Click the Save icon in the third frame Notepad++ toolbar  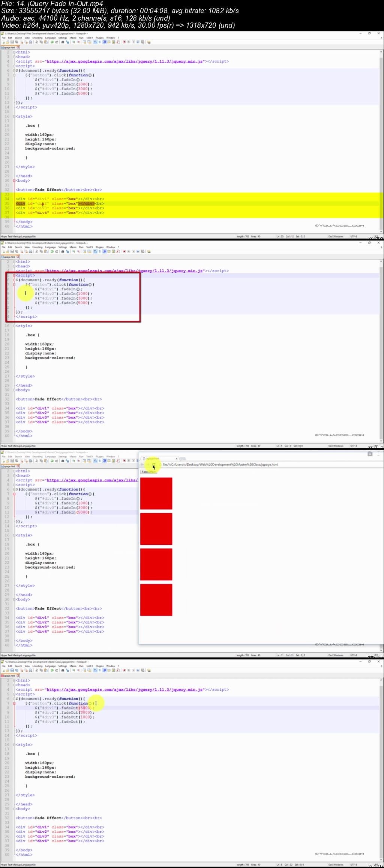(x=12, y=461)
